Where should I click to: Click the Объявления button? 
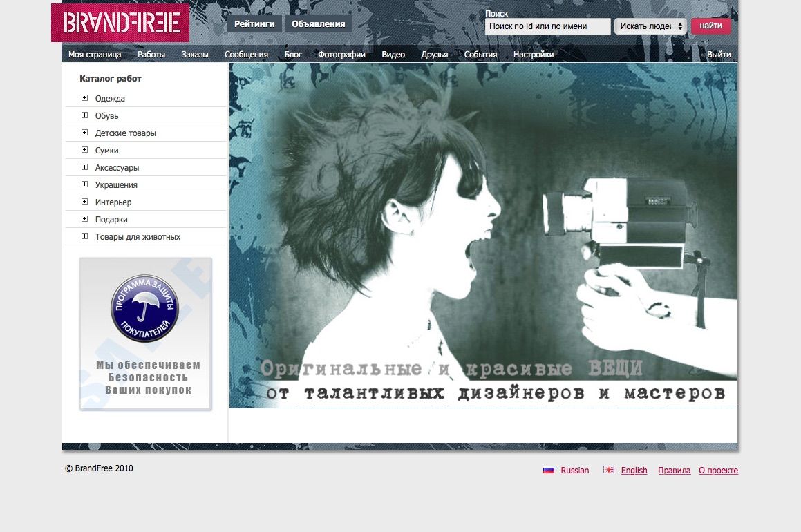(318, 24)
